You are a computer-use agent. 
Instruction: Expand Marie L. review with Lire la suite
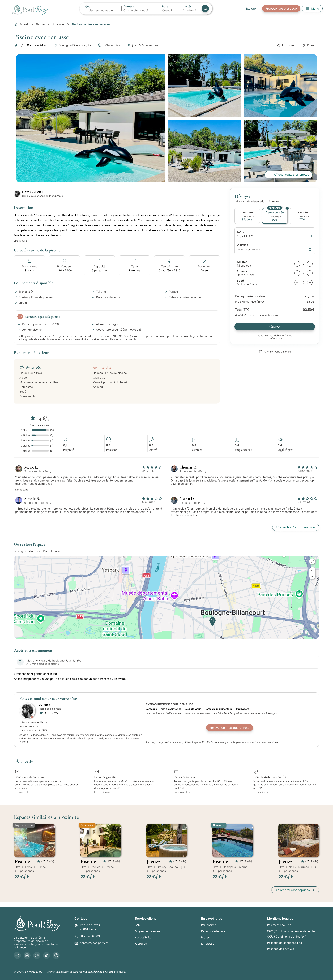(22, 490)
